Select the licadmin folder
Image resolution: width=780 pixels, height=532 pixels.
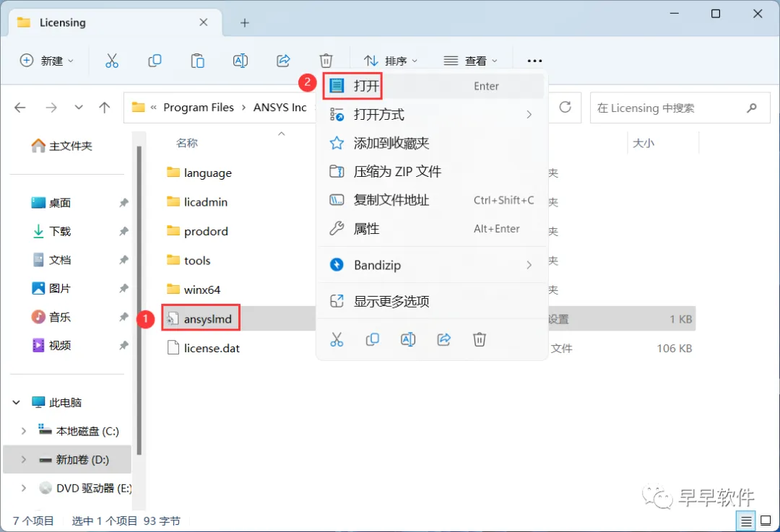click(197, 202)
